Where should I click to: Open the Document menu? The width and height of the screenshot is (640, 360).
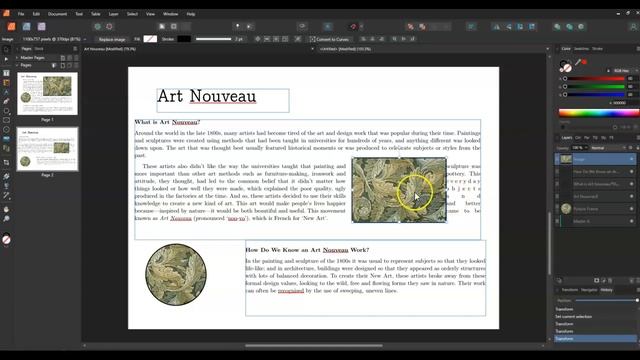57,14
